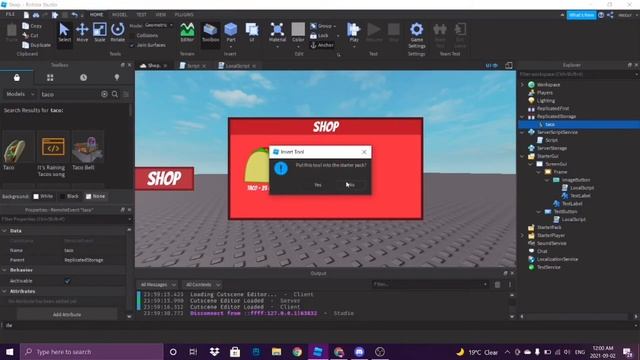This screenshot has height=360, width=640.
Task: Expand the StarterPlayer node
Action: point(522,236)
